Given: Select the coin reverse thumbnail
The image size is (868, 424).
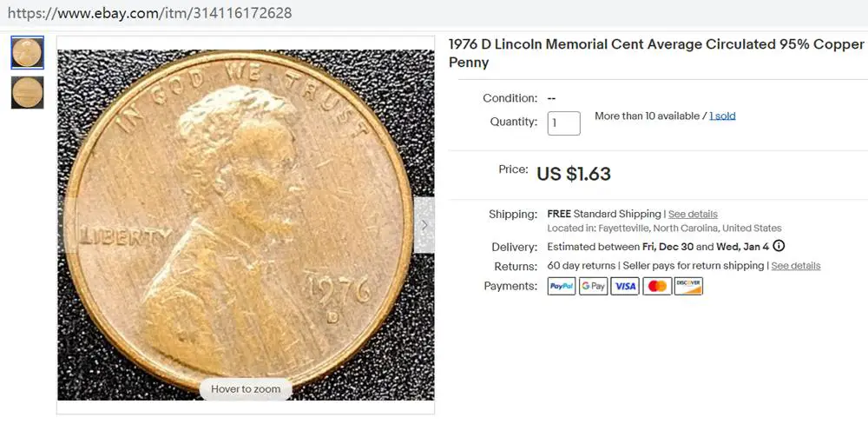Looking at the screenshot, I should (x=27, y=92).
